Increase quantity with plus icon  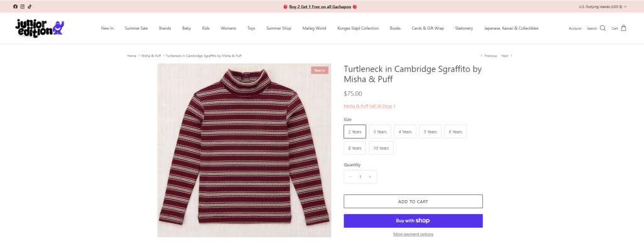click(370, 177)
